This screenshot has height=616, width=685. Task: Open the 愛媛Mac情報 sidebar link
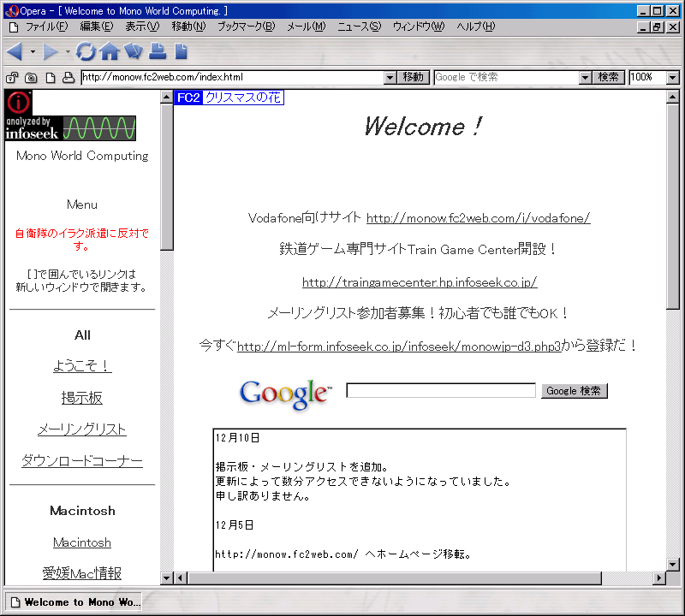pyautogui.click(x=82, y=573)
